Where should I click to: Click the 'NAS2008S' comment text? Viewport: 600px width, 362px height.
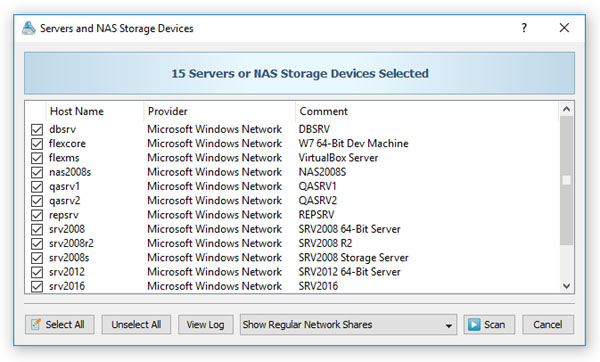(x=322, y=172)
